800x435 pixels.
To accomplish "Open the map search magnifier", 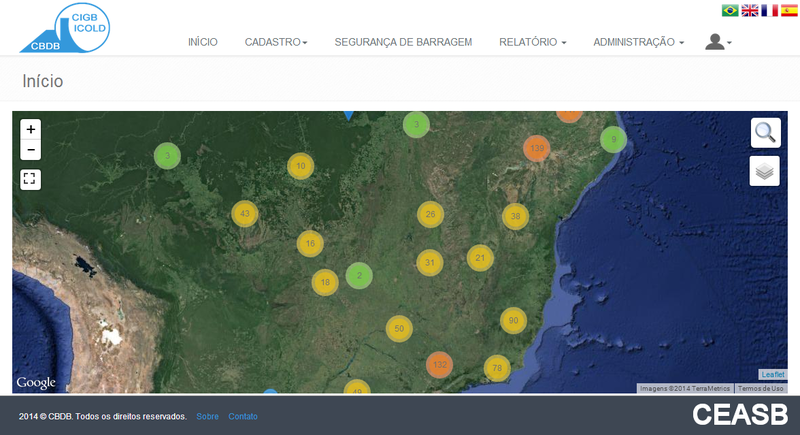I will tap(765, 132).
